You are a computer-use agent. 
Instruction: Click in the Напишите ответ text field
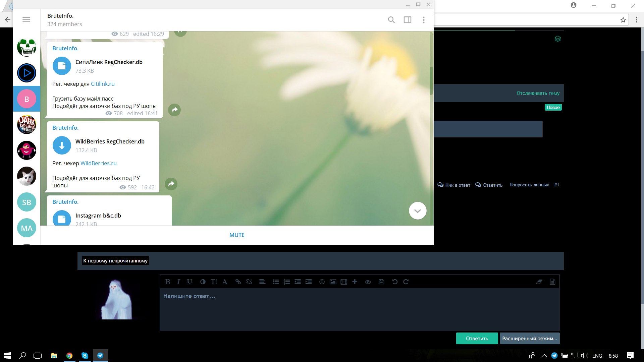point(359,308)
